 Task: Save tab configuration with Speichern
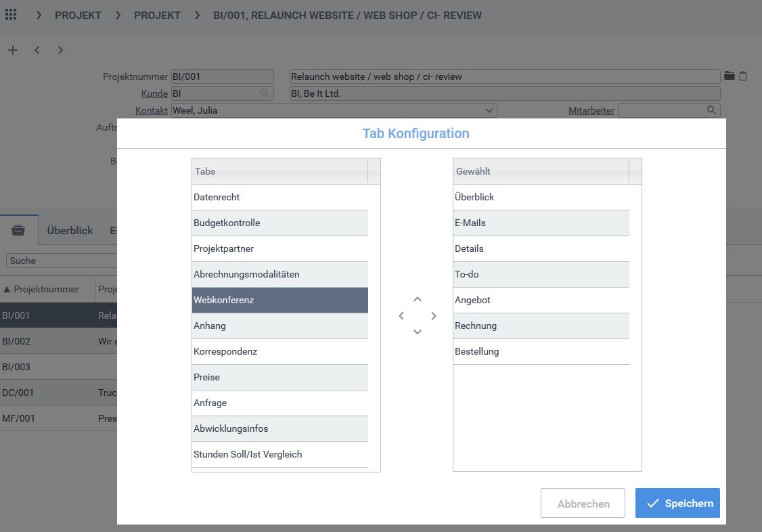click(x=677, y=503)
